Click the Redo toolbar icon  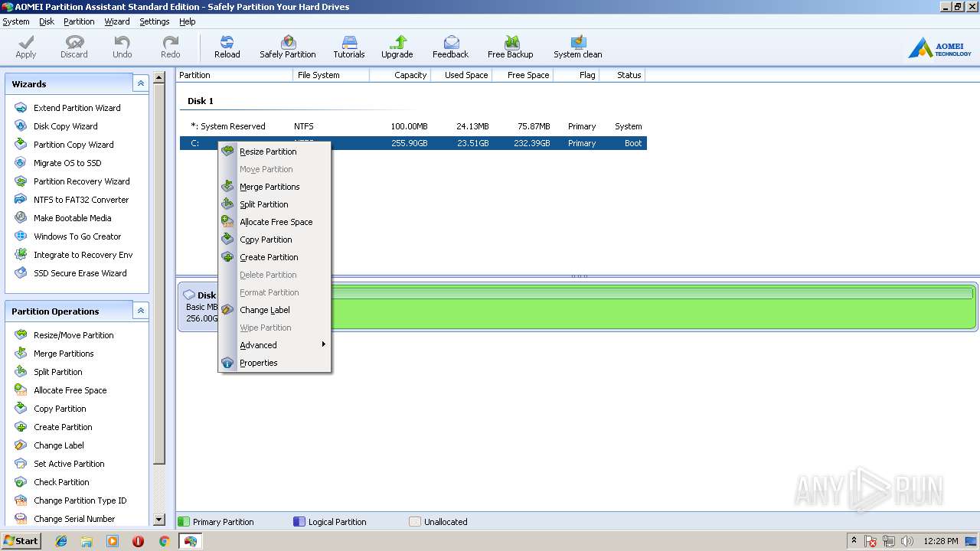[171, 47]
